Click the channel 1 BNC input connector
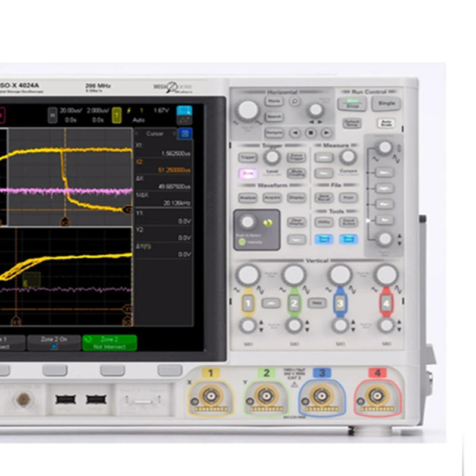 (211, 396)
